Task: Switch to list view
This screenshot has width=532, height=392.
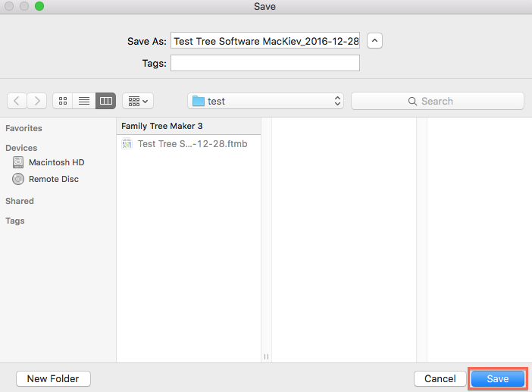Action: [84, 101]
